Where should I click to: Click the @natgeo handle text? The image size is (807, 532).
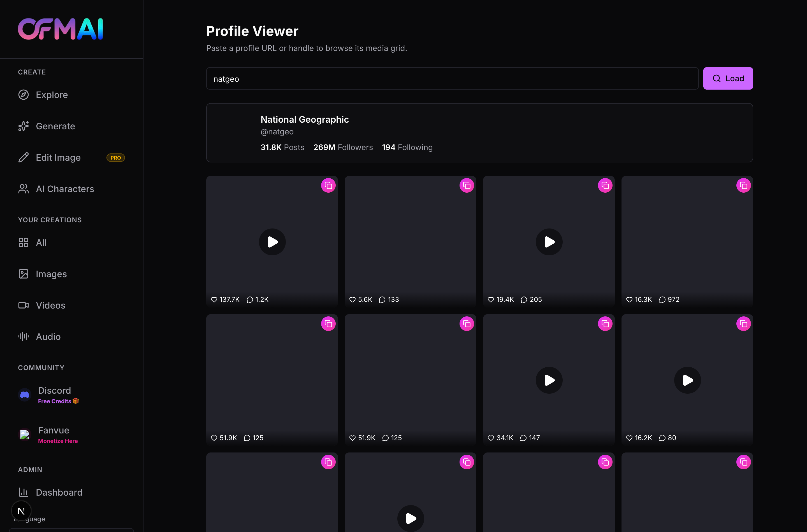pyautogui.click(x=277, y=132)
